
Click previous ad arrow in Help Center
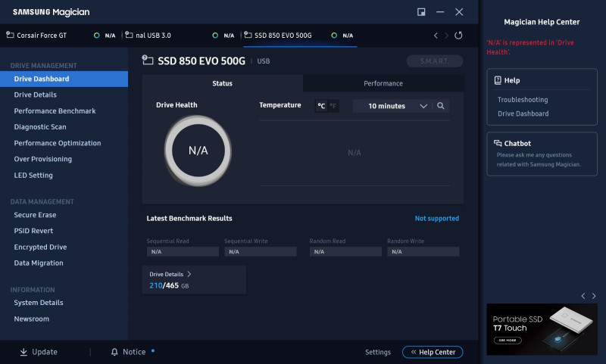click(583, 296)
